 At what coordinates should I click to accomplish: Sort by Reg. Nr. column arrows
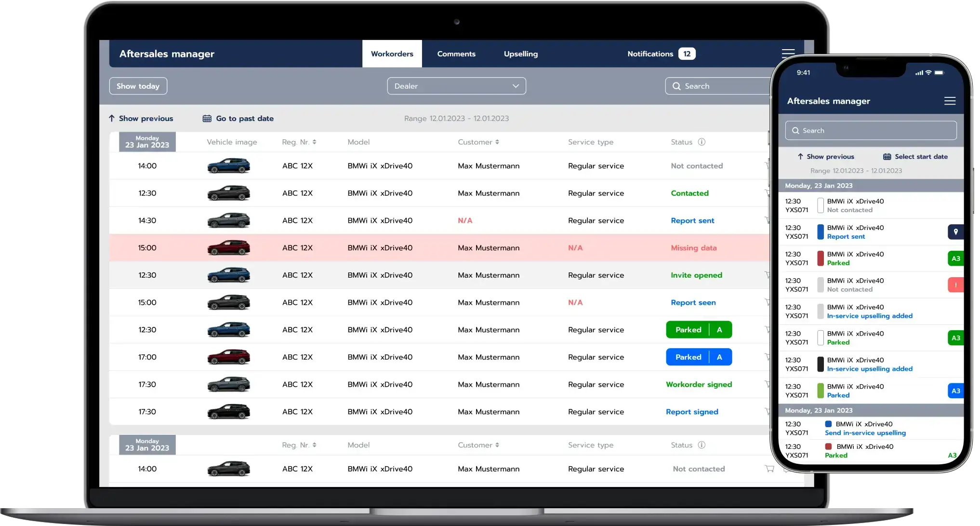[314, 142]
